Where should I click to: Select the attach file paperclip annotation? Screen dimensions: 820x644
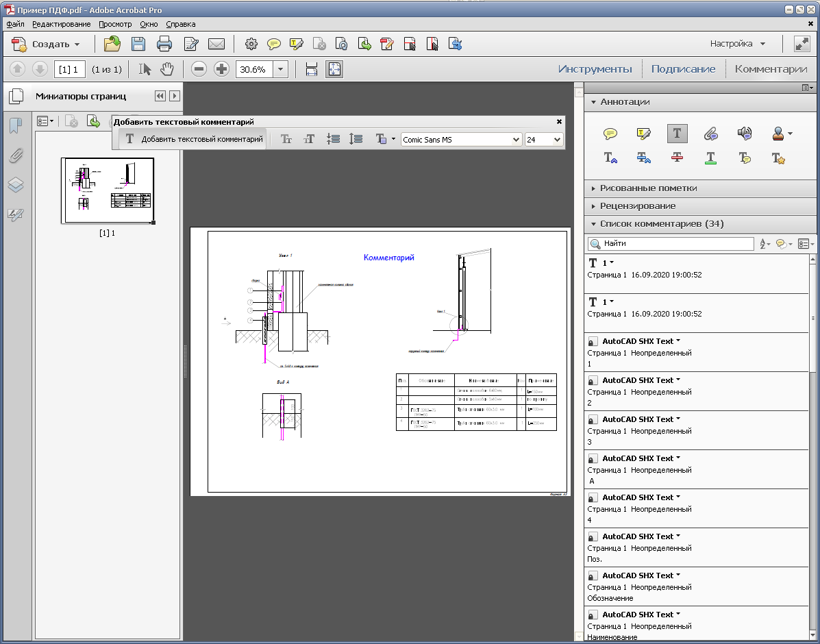710,134
